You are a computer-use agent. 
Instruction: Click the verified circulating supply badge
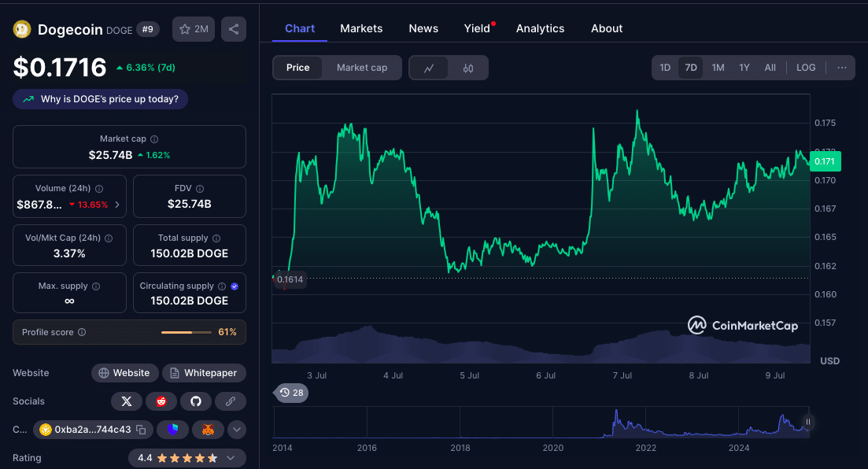(235, 286)
